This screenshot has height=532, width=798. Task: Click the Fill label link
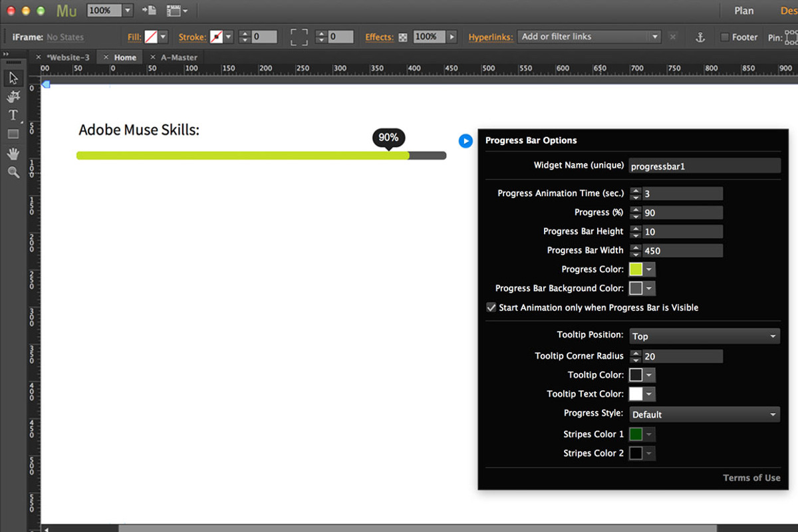point(134,37)
